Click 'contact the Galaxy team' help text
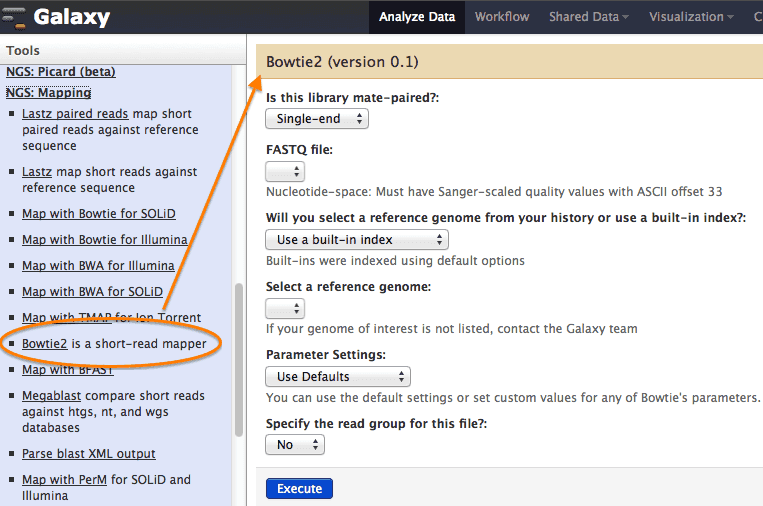This screenshot has height=506, width=763. point(567,329)
